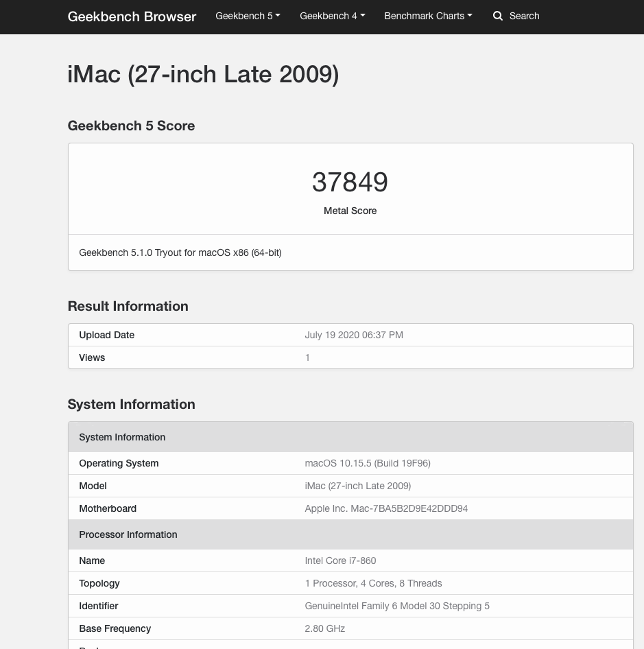Click the Views row label
644x649 pixels.
click(92, 357)
